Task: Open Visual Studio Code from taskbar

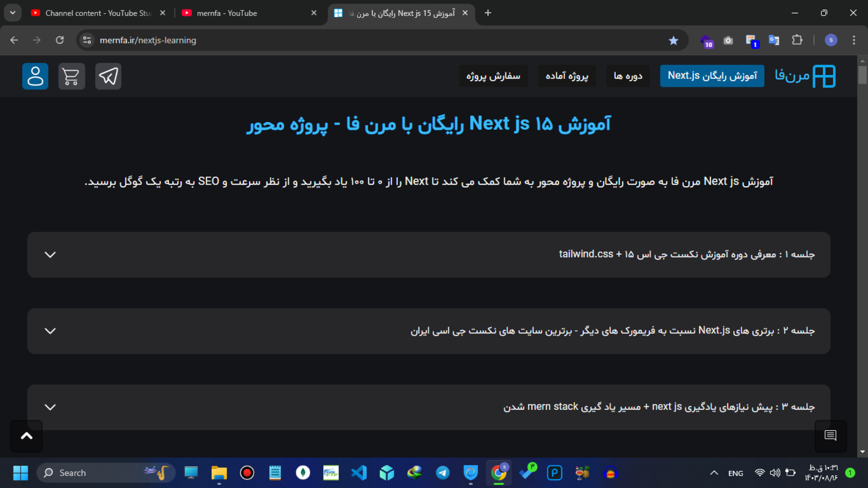Action: pos(359,473)
